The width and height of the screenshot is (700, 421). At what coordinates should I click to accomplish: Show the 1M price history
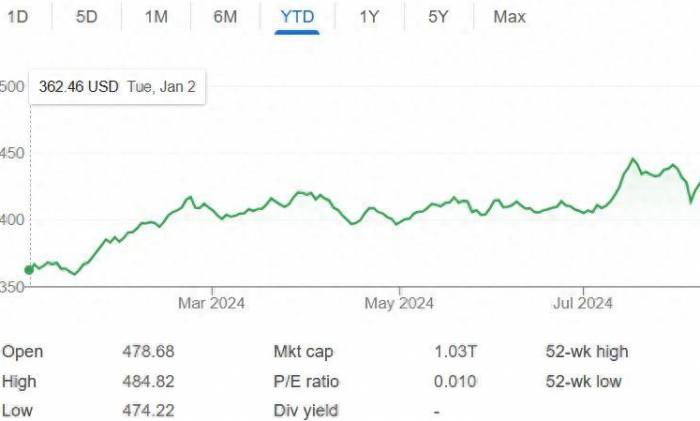(156, 17)
